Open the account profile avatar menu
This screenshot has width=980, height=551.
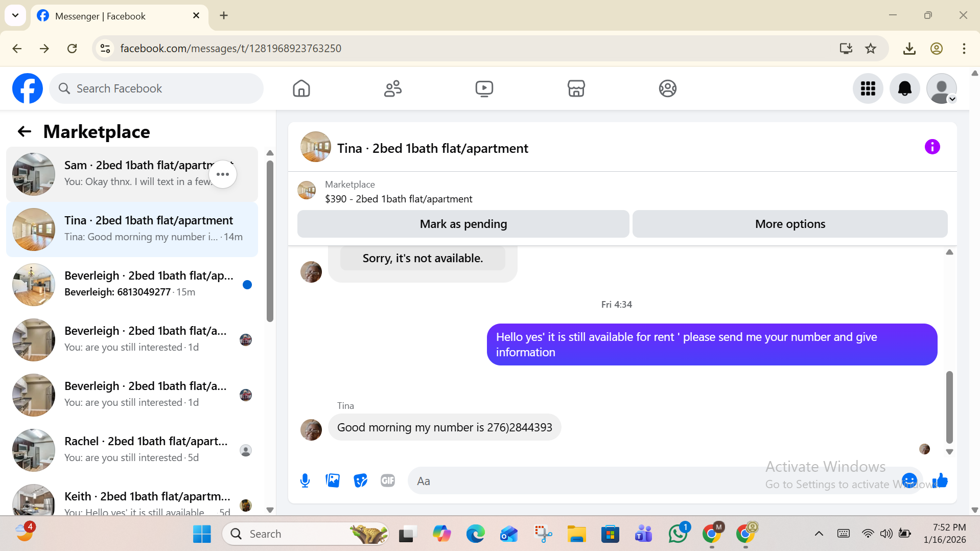click(x=942, y=88)
